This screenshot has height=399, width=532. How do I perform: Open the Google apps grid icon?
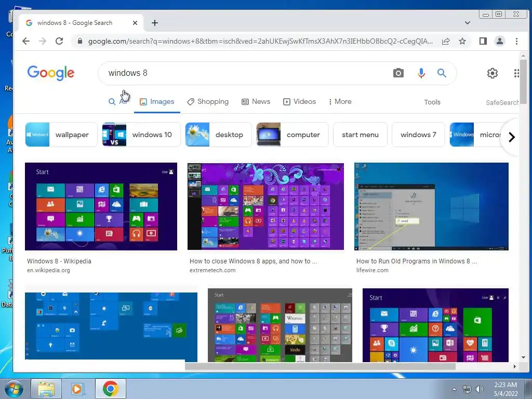[x=516, y=73]
